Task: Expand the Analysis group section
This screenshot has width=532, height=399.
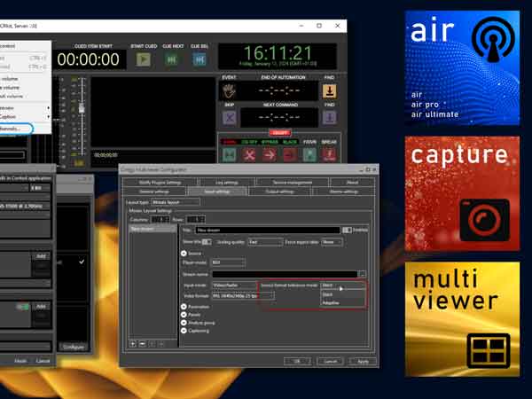Action: (x=184, y=323)
